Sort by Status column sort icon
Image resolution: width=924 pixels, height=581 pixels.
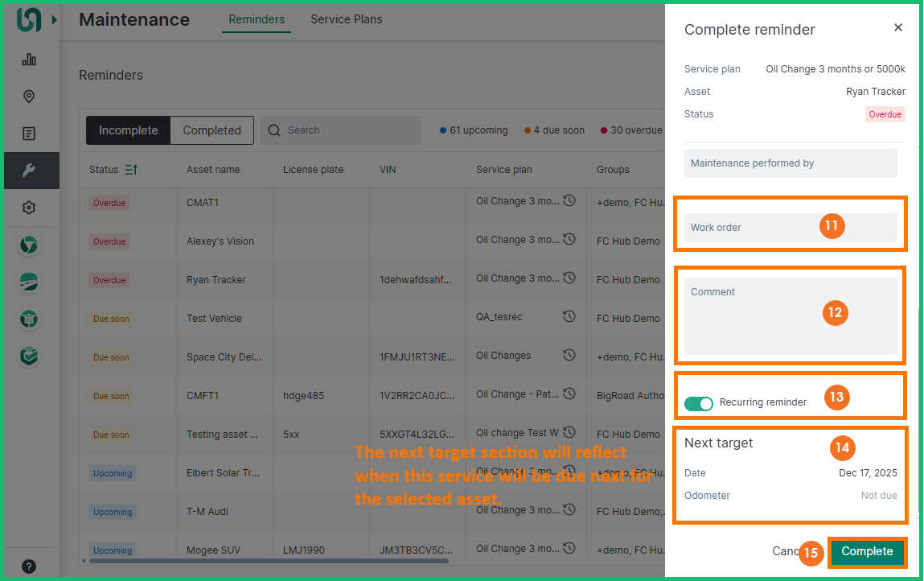coord(132,170)
